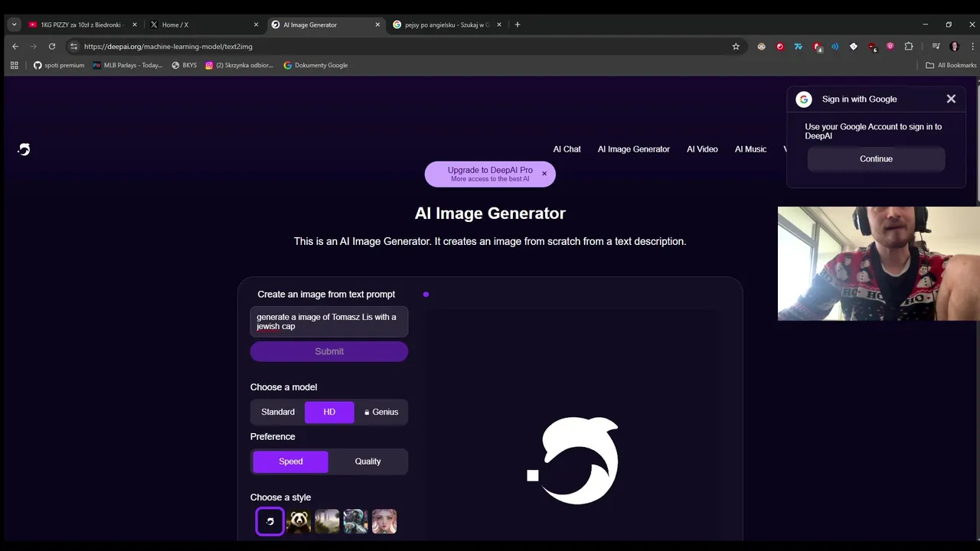Select the forest landscape style thumbnail
Screen dimensions: 980x551
click(x=327, y=521)
